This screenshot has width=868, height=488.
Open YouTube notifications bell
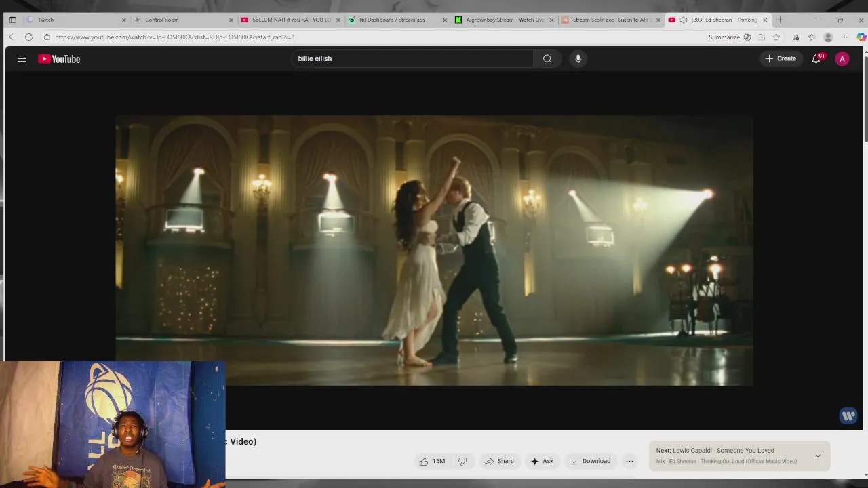click(816, 59)
